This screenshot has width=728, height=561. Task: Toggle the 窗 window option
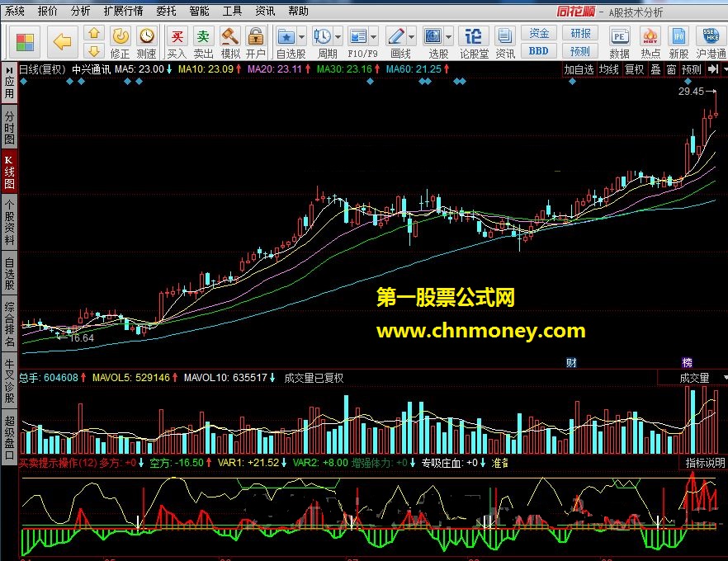pos(671,69)
